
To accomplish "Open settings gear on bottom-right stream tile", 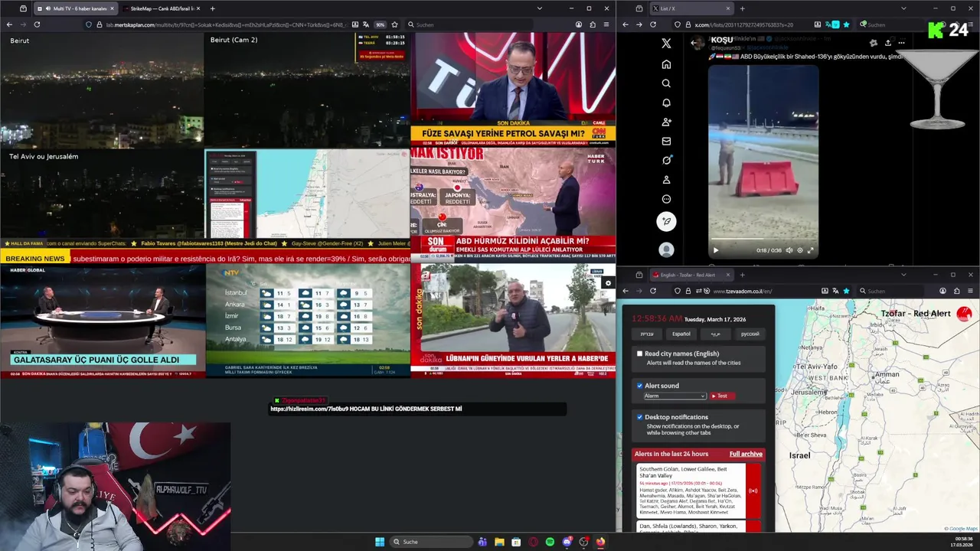I will pyautogui.click(x=608, y=283).
